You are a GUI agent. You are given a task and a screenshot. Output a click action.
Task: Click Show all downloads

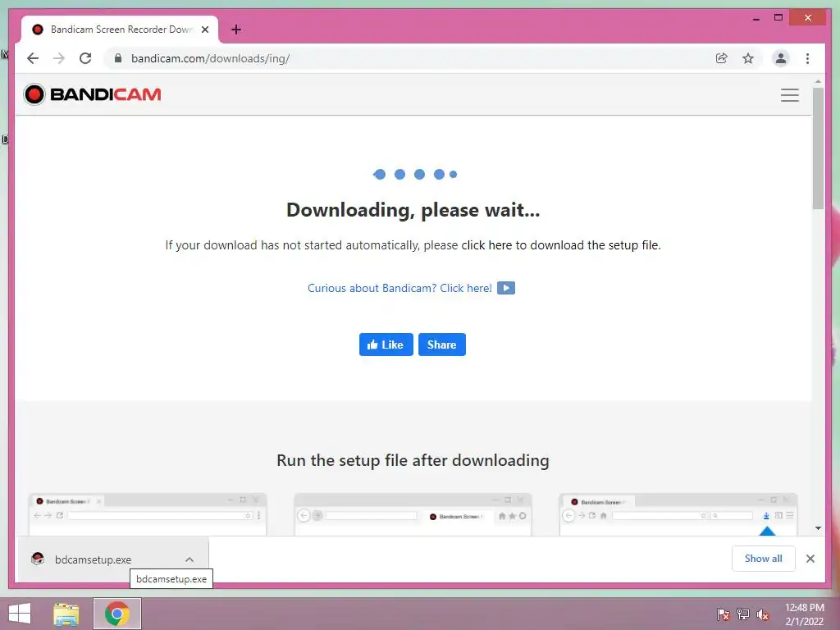[764, 558]
